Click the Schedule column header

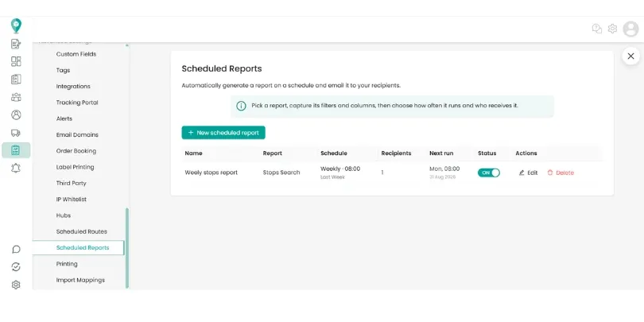[333, 153]
